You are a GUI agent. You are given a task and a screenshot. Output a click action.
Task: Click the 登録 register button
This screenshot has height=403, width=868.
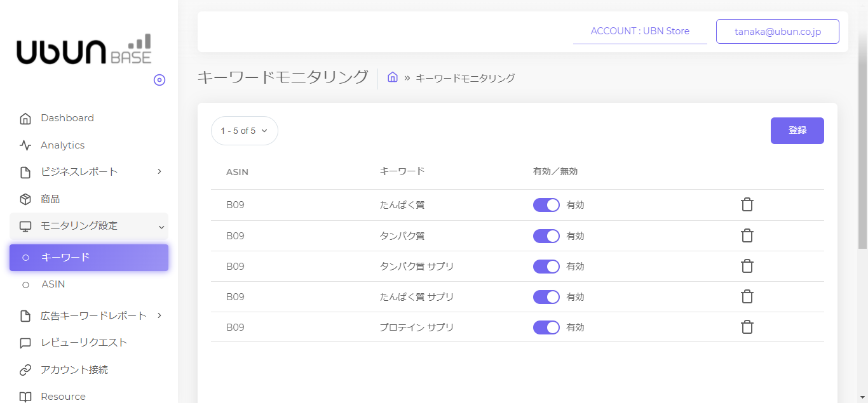click(x=797, y=131)
